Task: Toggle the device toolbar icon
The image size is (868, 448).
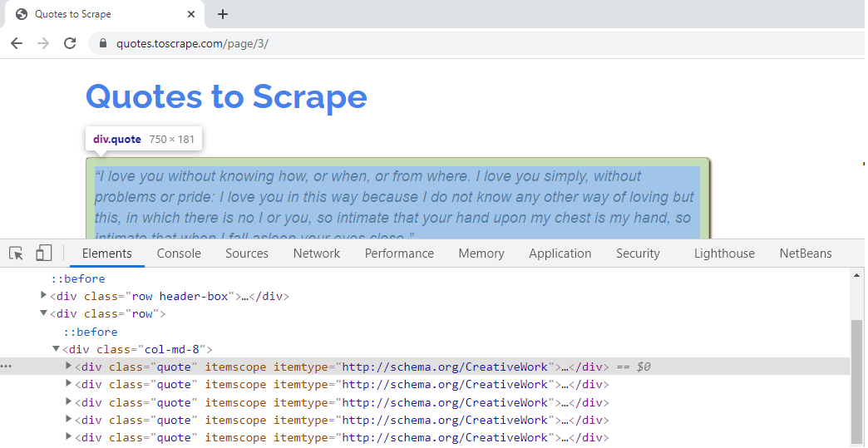Action: 43,254
